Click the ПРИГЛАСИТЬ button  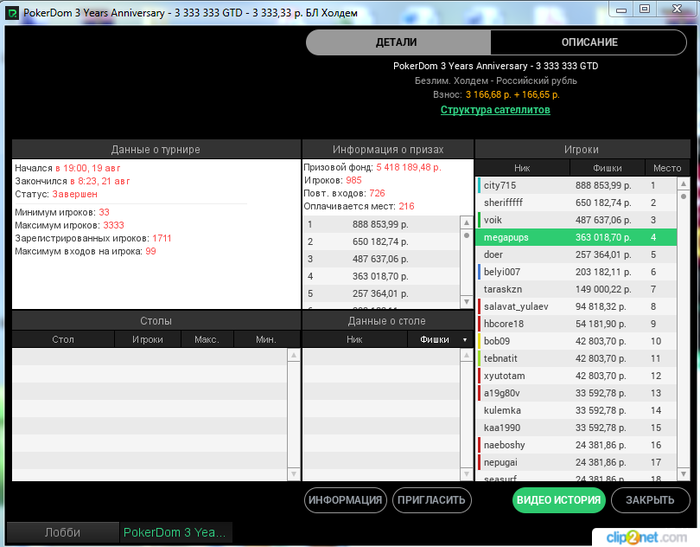tap(432, 500)
